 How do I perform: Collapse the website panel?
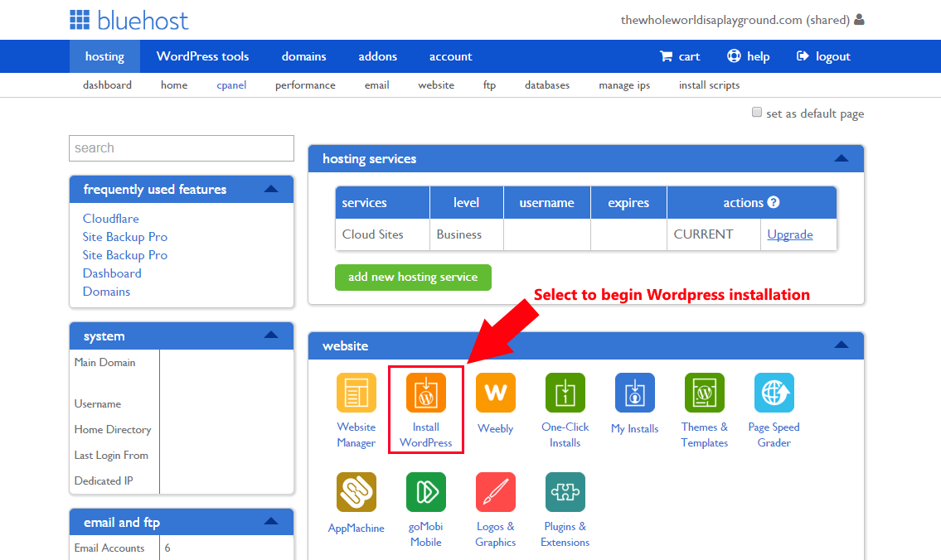(842, 345)
